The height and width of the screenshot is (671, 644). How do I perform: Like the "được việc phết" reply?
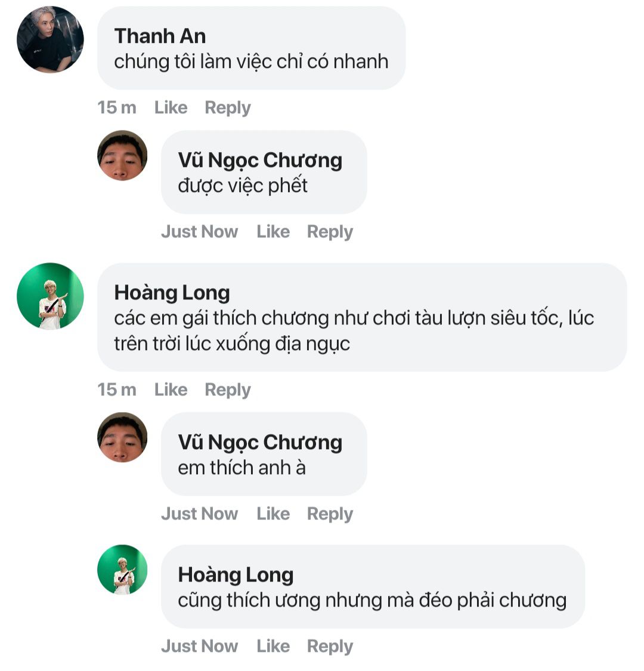coord(273,231)
